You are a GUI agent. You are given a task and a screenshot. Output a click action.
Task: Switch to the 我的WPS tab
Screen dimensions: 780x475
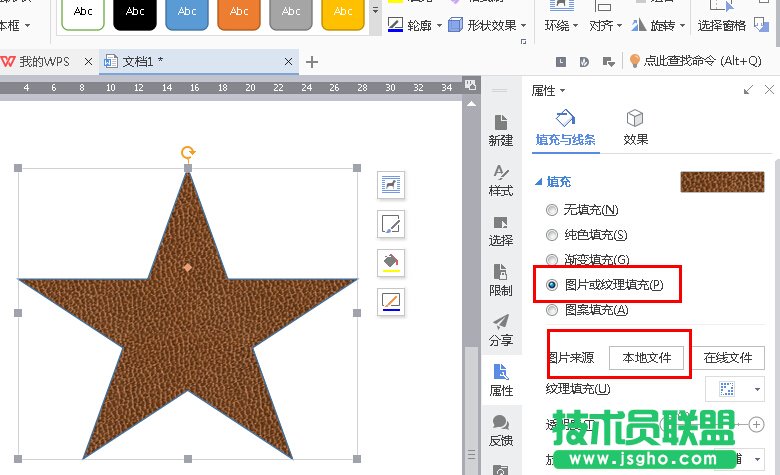[x=45, y=62]
